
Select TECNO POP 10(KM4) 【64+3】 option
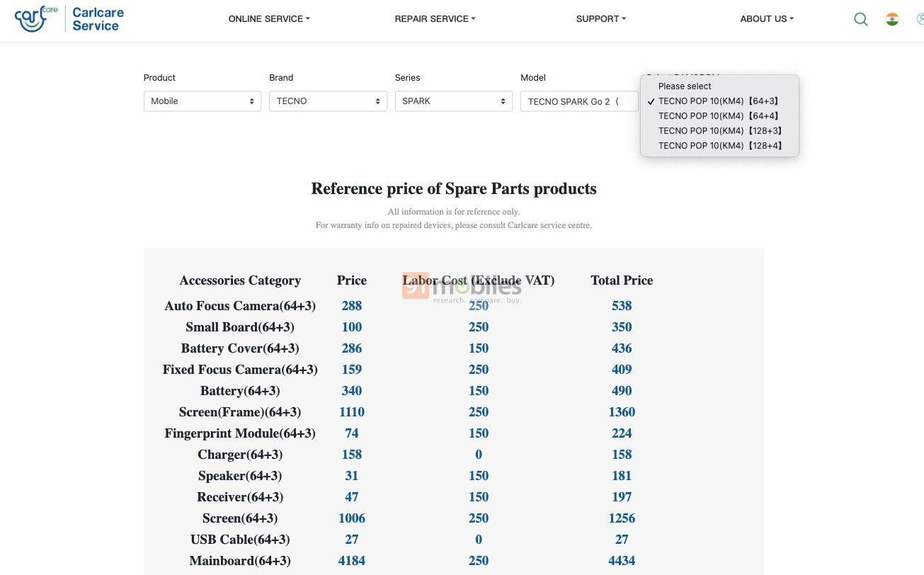719,101
